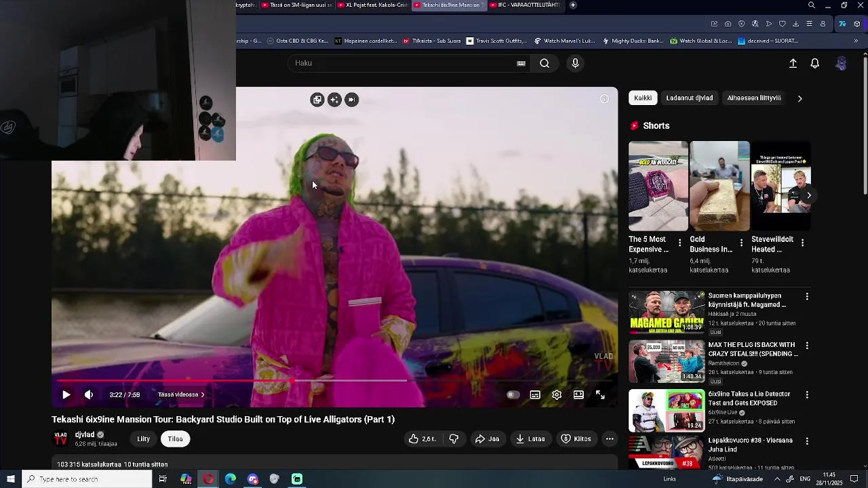The width and height of the screenshot is (868, 488).
Task: Share the video using Jaa button
Action: click(487, 439)
